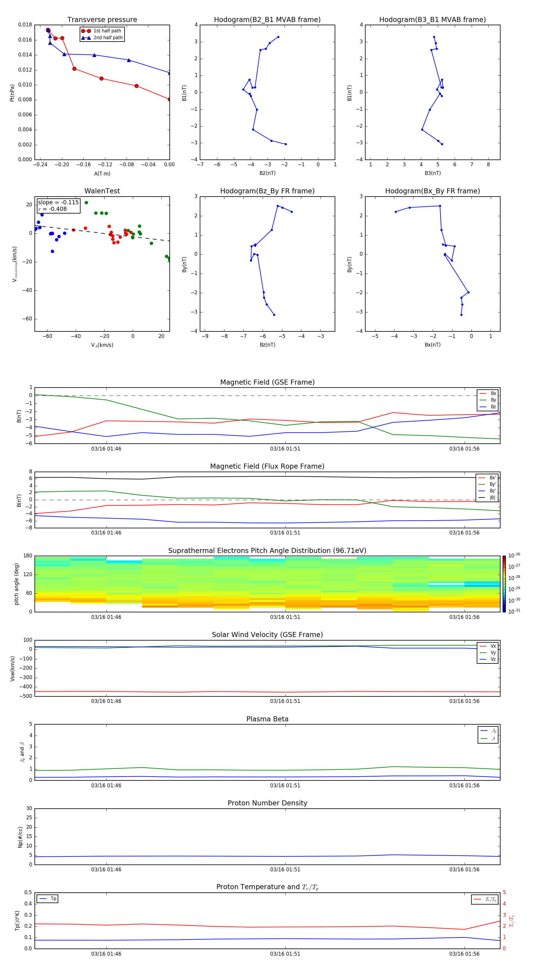Screen dimensions: 535x980
Task: Click the 'Hodogram(Bx_By FR frame)' title
Action: pos(432,191)
